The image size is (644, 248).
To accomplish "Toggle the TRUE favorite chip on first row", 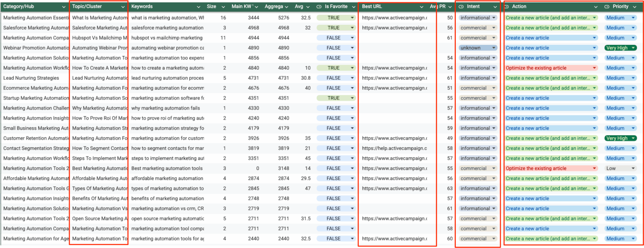I will (335, 17).
